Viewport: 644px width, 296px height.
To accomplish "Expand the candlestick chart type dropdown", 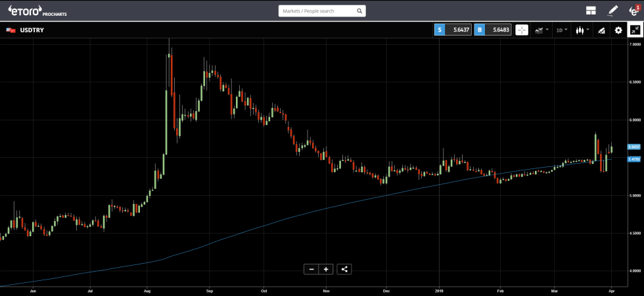I will 582,30.
